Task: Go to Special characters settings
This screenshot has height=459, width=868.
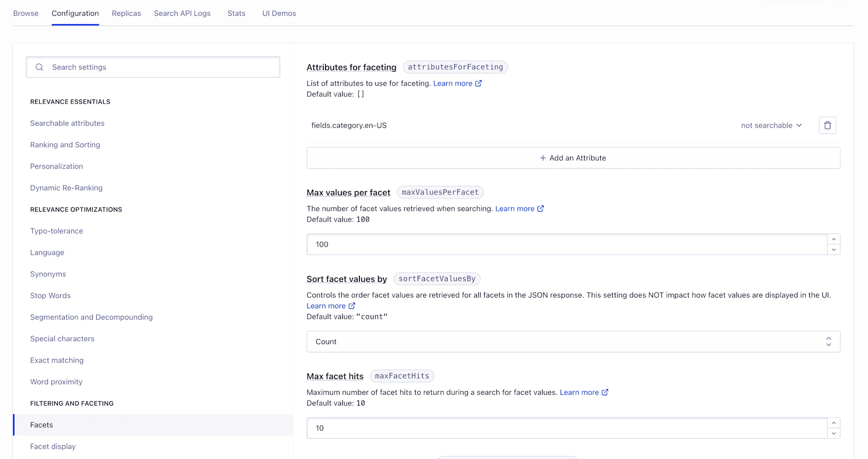Action: click(62, 339)
